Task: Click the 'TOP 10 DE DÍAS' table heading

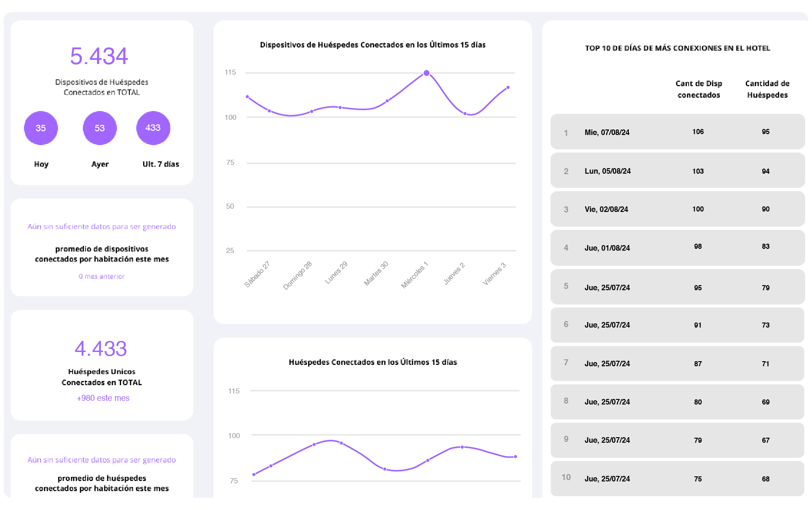Action: pos(678,48)
